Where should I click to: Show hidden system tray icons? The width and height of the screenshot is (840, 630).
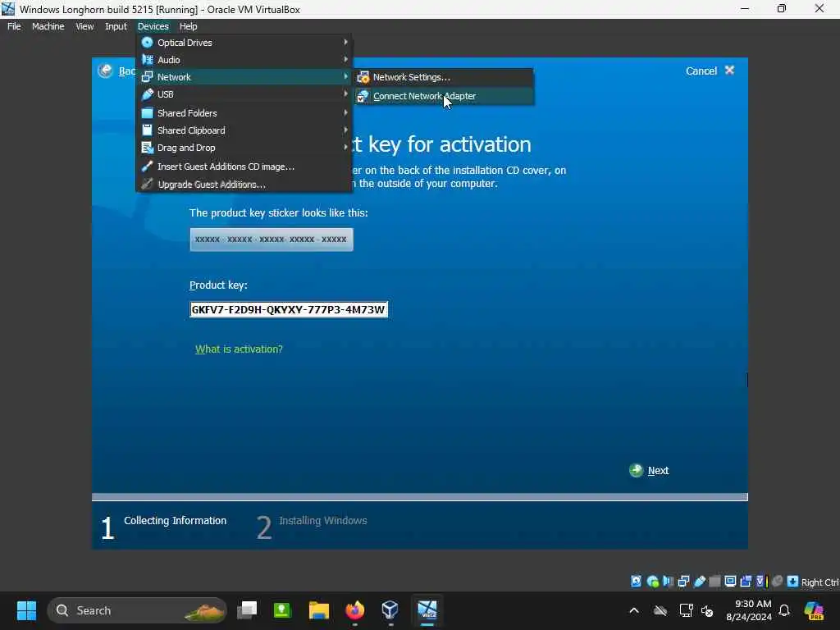coord(634,610)
